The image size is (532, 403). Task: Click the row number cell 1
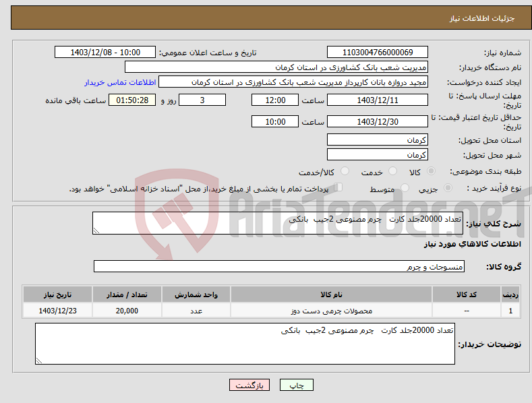[x=510, y=311]
